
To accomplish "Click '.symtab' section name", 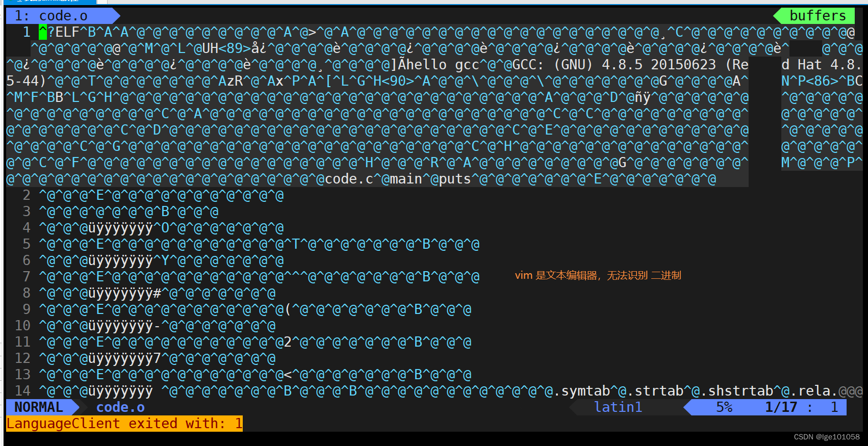I will pyautogui.click(x=581, y=391).
